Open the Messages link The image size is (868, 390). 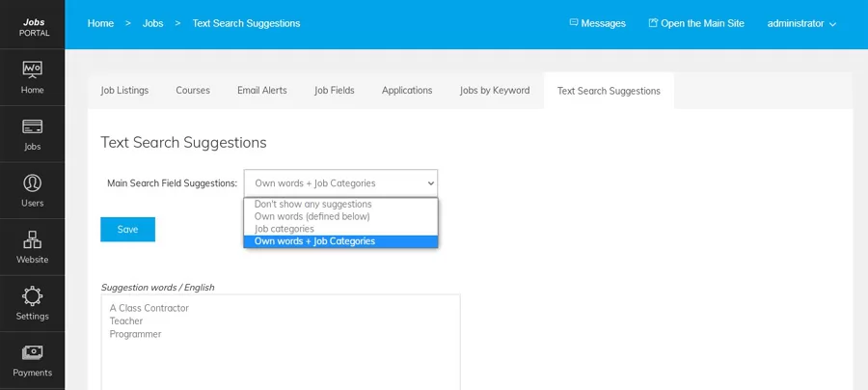pyautogui.click(x=597, y=23)
